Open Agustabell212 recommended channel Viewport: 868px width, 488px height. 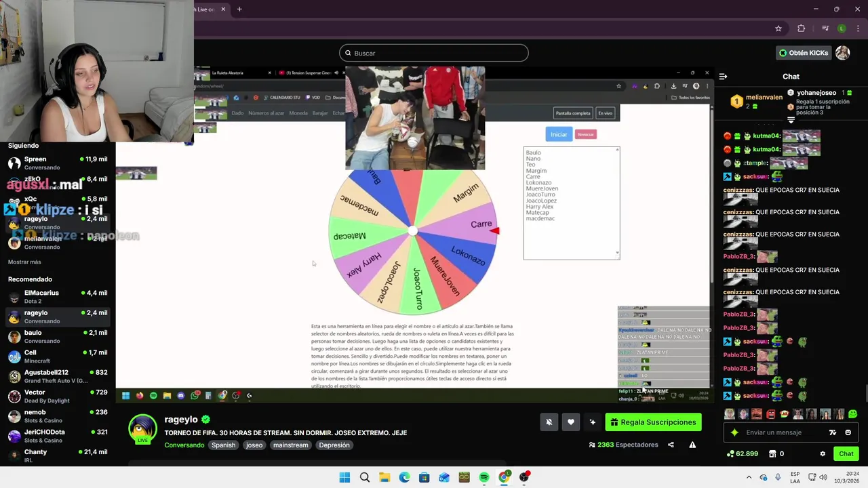pyautogui.click(x=58, y=376)
